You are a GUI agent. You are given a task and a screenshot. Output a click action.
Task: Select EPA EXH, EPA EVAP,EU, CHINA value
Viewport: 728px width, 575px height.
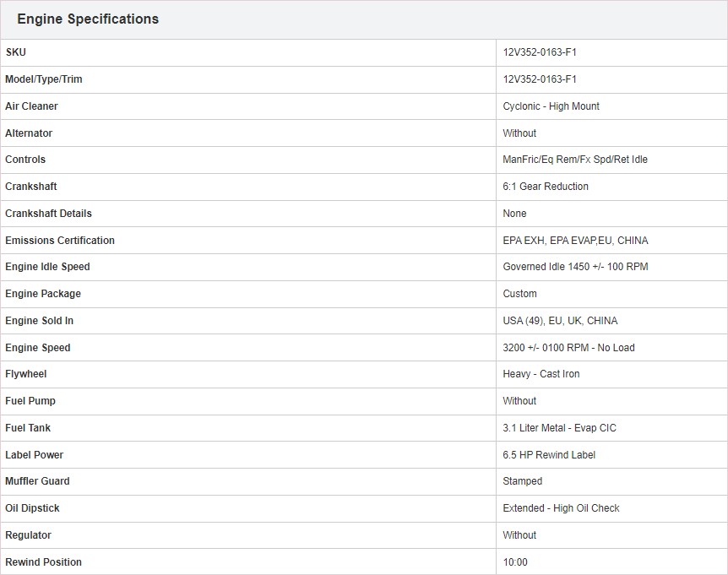[576, 241]
